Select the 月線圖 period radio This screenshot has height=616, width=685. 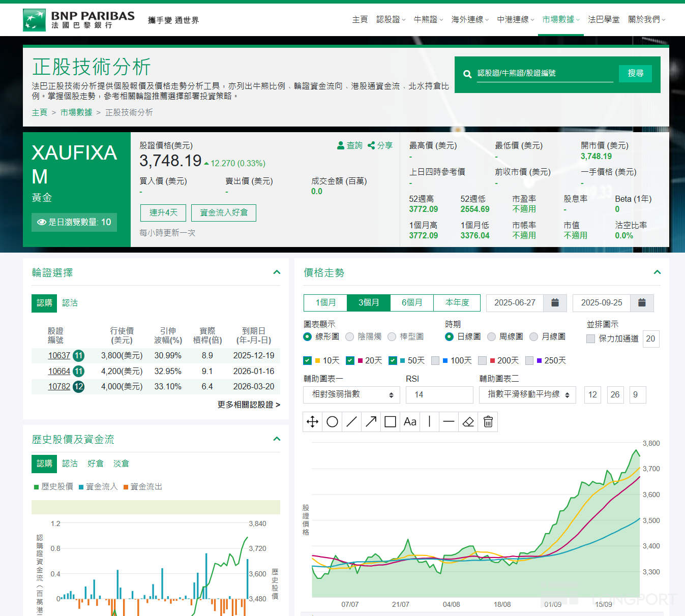(533, 336)
